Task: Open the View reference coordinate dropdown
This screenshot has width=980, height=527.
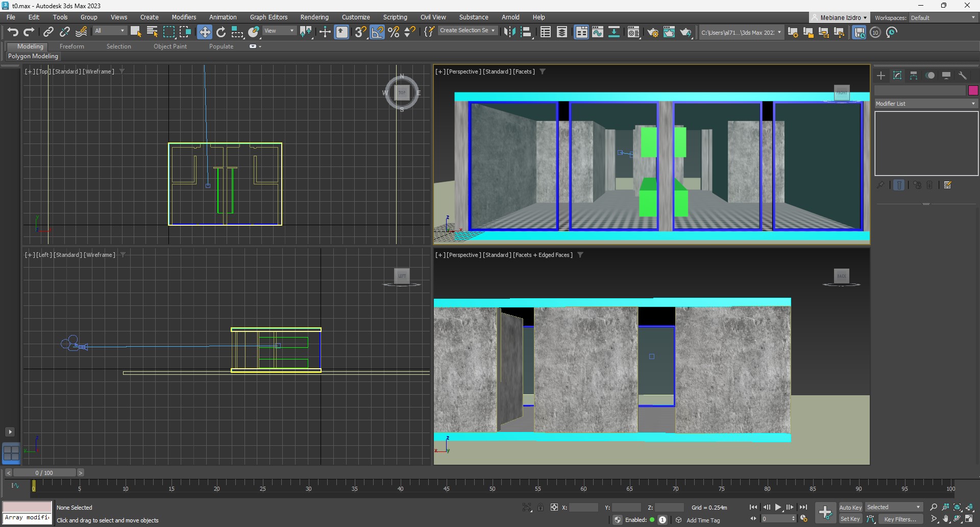Action: (x=279, y=31)
